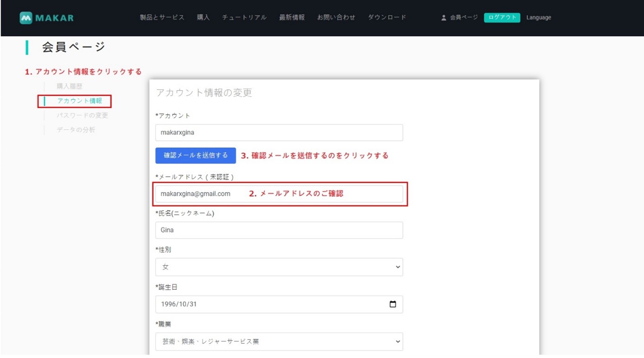This screenshot has height=358, width=644.
Task: Click the member page person icon
Action: (444, 18)
